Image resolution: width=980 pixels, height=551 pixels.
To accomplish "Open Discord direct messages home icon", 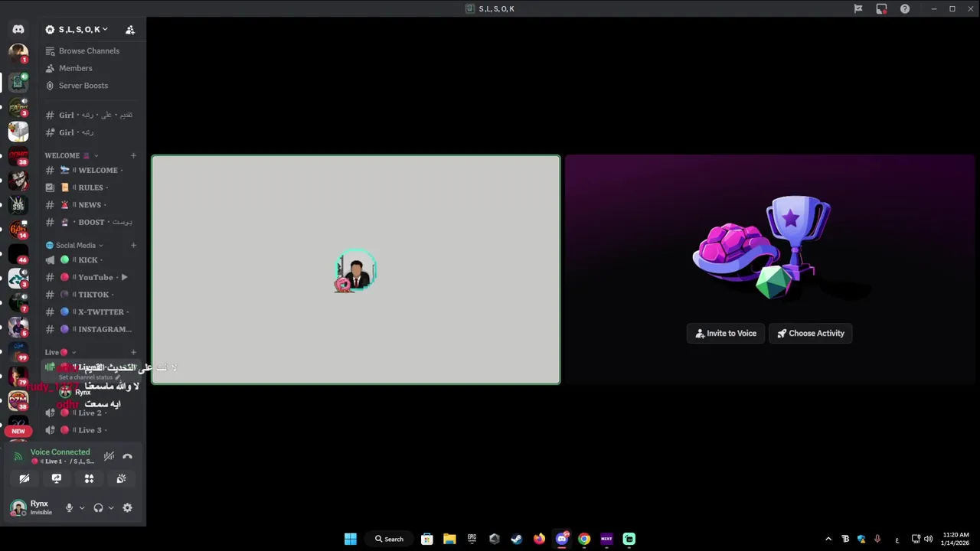I will click(x=18, y=29).
